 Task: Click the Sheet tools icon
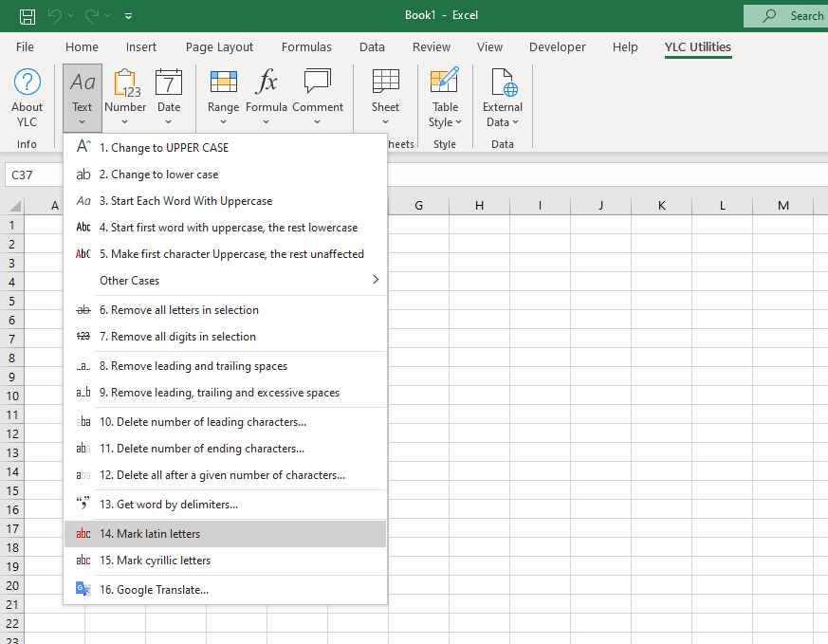385,83
